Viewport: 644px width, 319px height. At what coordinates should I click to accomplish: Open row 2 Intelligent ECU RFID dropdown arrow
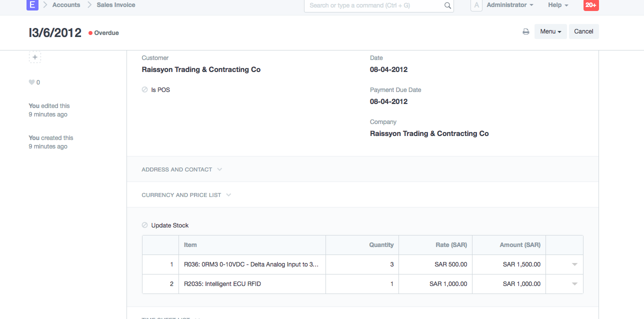click(x=574, y=284)
